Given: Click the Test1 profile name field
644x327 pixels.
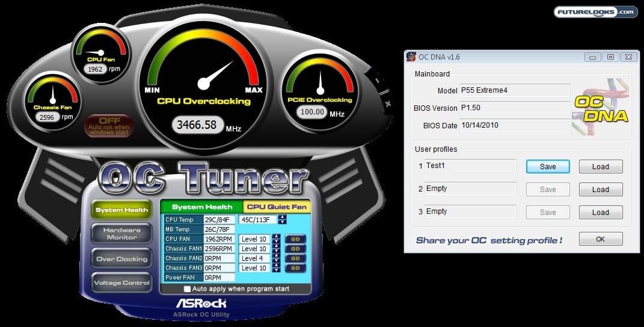Looking at the screenshot, I should tap(470, 166).
